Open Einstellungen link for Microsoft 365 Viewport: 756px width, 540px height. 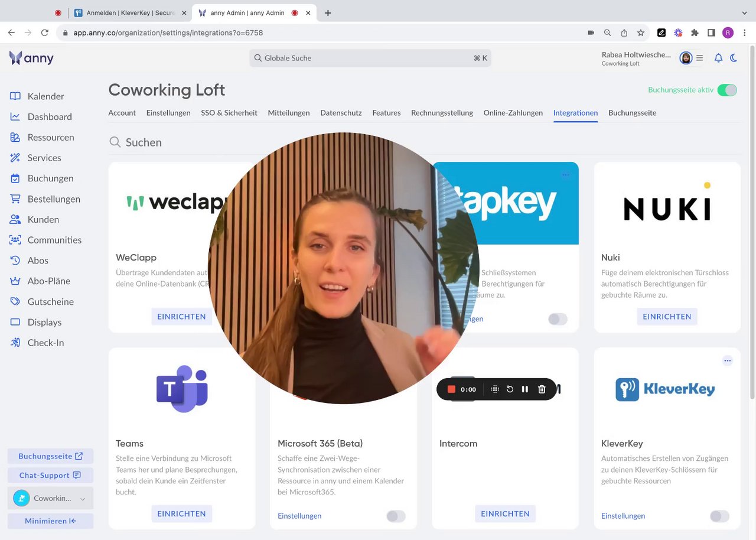click(x=299, y=516)
